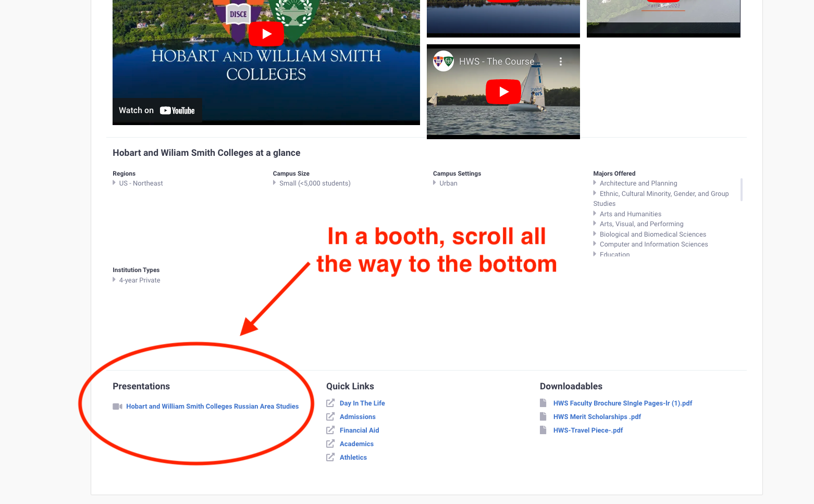Click the Campus Size label

(291, 174)
